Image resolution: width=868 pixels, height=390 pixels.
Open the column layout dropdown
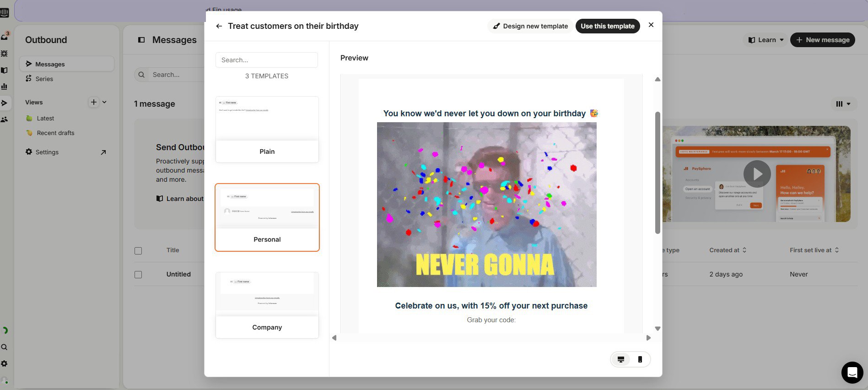[x=843, y=104]
